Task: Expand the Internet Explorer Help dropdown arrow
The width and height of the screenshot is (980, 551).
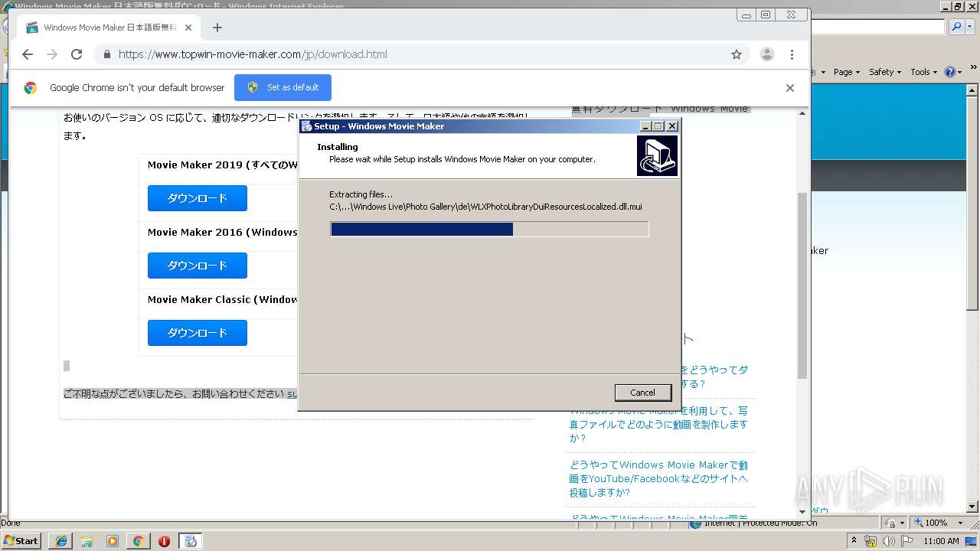Action: [959, 72]
